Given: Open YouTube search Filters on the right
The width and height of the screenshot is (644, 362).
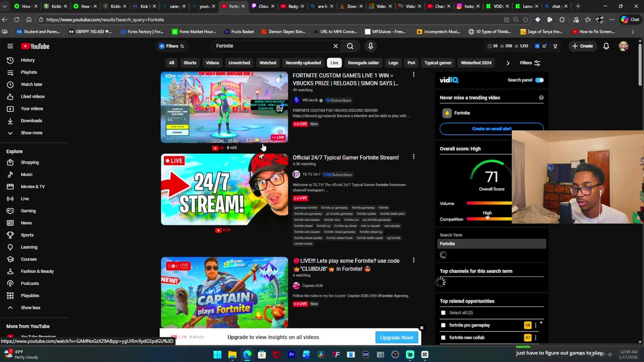Looking at the screenshot, I should [530, 63].
